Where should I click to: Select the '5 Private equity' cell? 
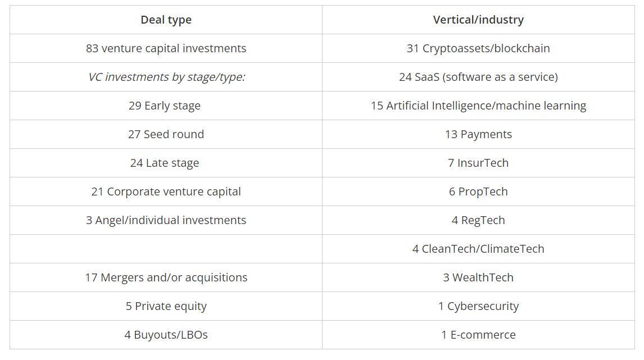(166, 306)
